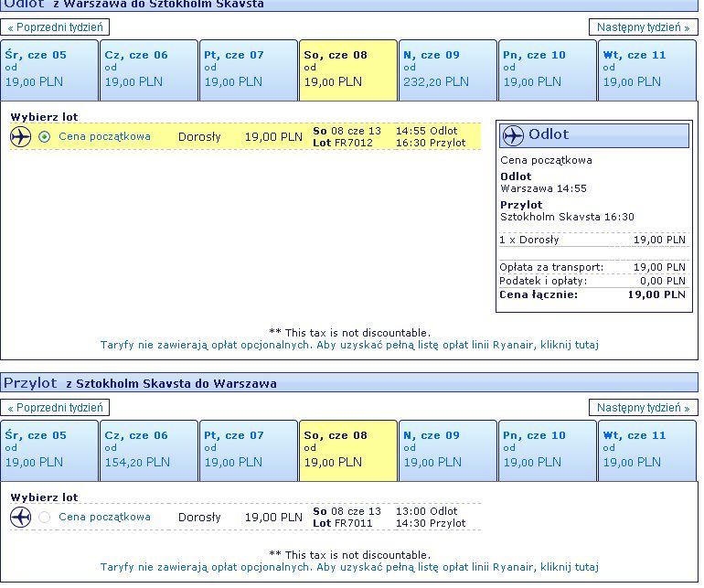The width and height of the screenshot is (704, 588).
Task: Choose departure date Śr, cze 05
Action: 49,70
